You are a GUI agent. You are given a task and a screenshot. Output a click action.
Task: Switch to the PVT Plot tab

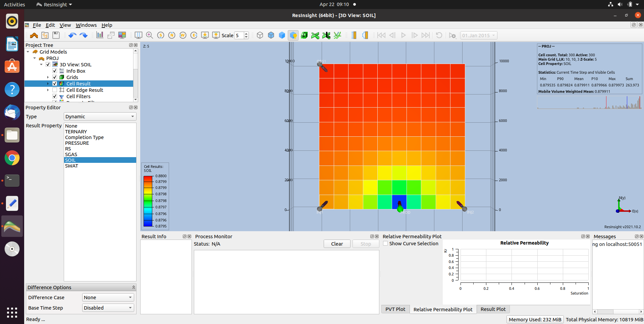point(395,309)
